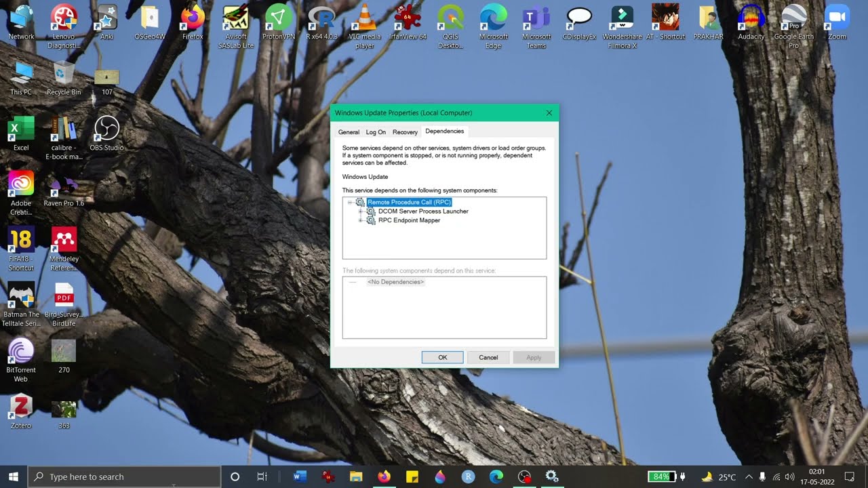This screenshot has height=488, width=868.
Task: Expand the DCOM Server Process Launcher node
Action: click(361, 211)
